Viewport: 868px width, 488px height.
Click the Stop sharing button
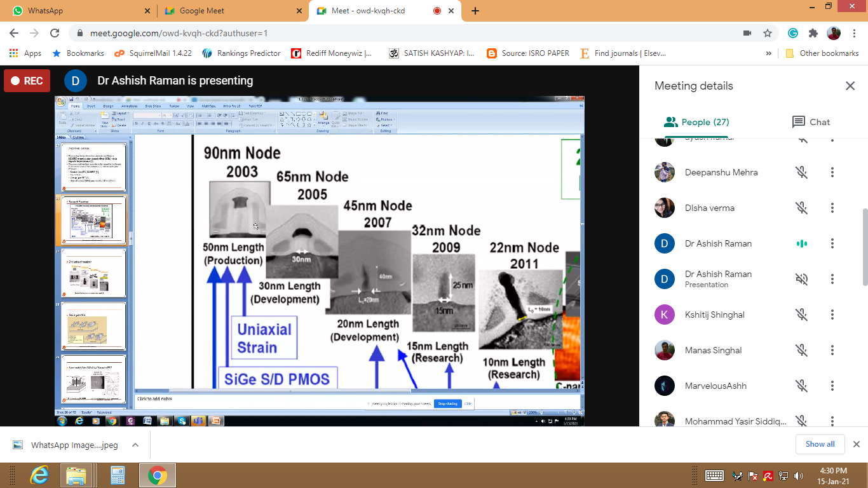coord(447,403)
